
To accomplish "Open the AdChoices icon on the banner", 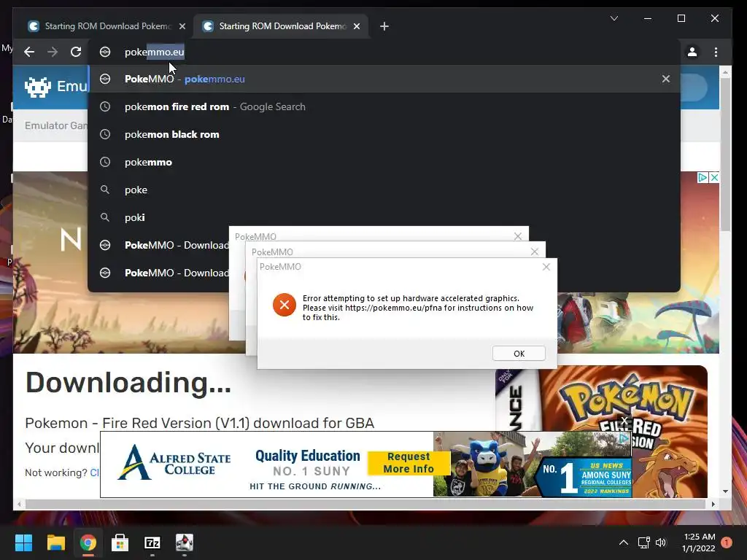I will coord(703,178).
